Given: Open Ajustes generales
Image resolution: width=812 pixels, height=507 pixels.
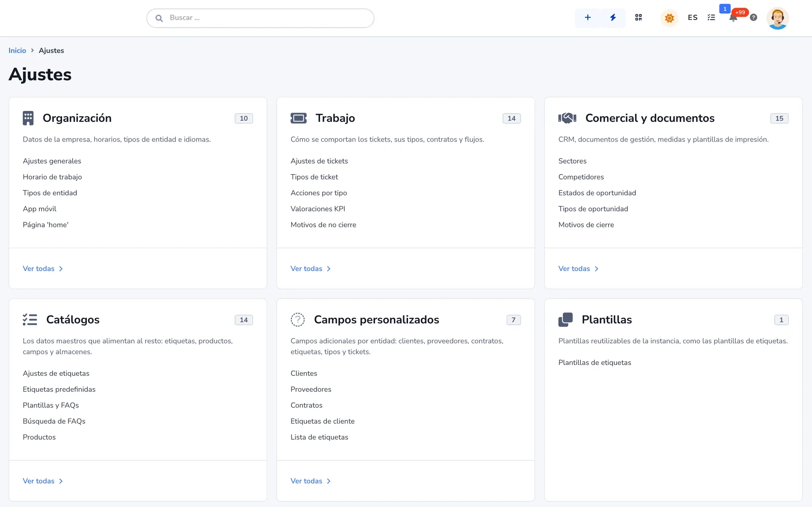Looking at the screenshot, I should 52,161.
